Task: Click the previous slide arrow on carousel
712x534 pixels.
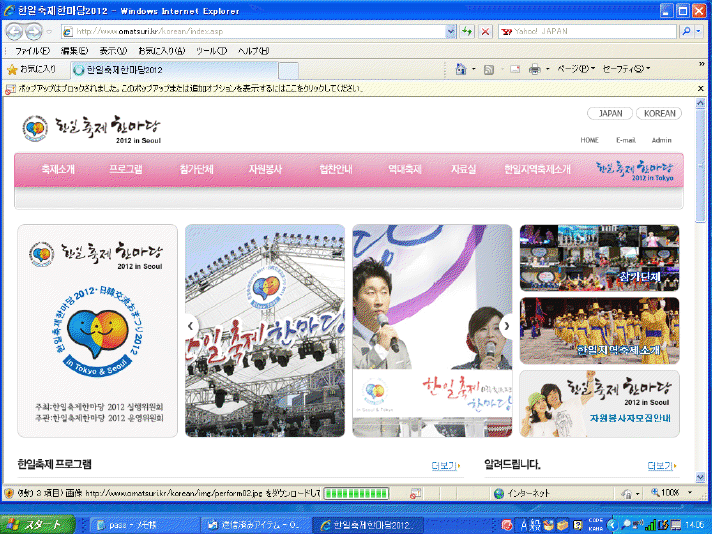Action: [191, 326]
